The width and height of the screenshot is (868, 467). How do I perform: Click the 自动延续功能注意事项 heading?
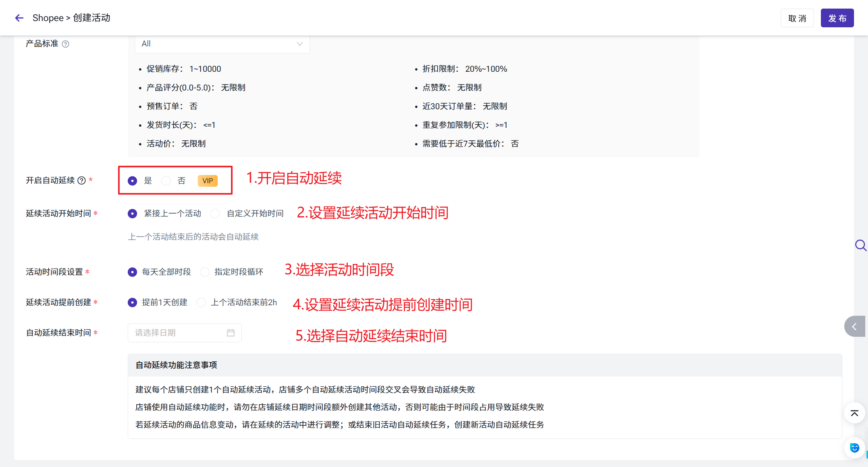click(x=176, y=365)
